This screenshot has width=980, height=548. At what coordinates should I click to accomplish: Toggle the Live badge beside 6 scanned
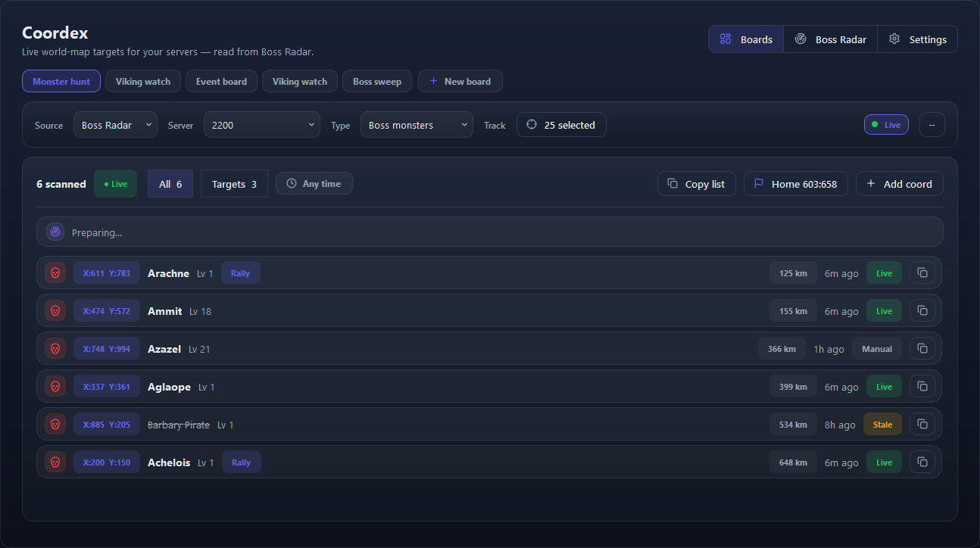[115, 184]
